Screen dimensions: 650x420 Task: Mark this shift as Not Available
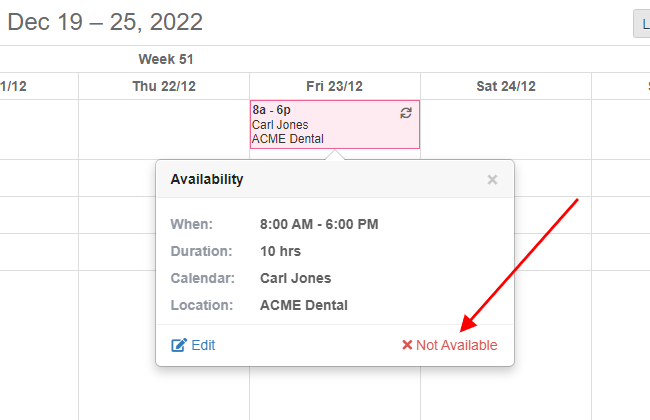pyautogui.click(x=449, y=345)
